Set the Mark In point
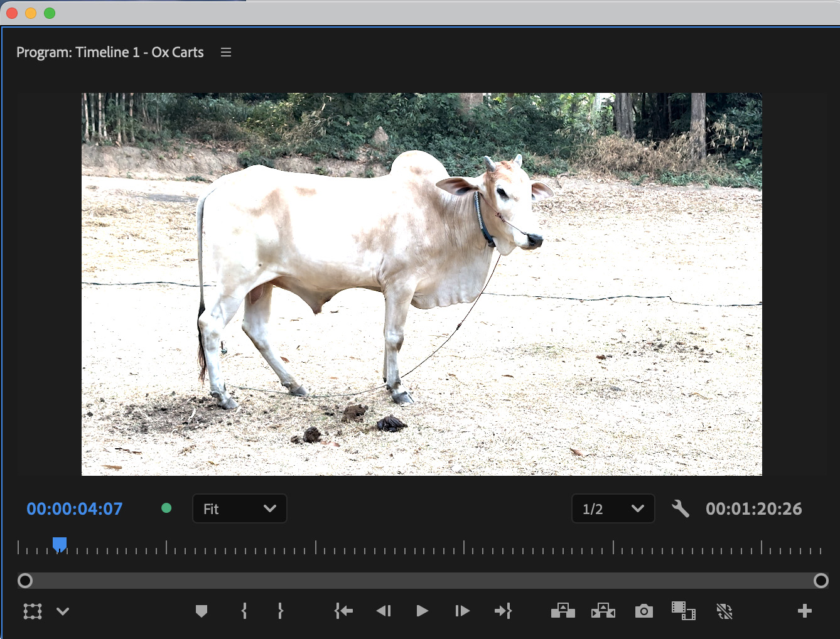Screen dimensions: 840x639 tap(244, 611)
